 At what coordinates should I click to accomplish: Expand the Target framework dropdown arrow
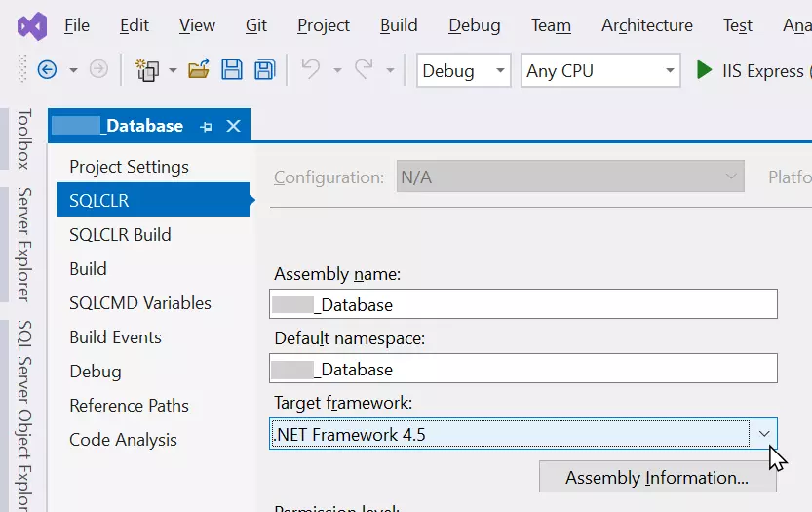(764, 433)
